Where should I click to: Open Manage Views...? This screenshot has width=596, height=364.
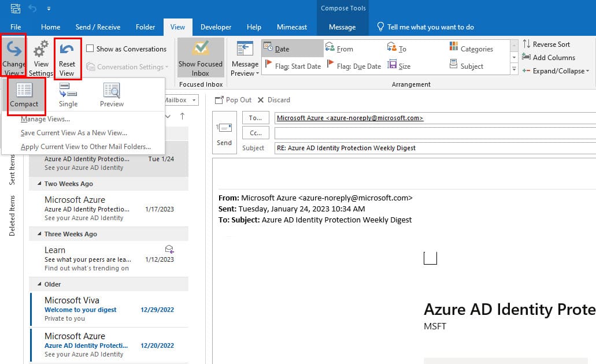coord(46,119)
